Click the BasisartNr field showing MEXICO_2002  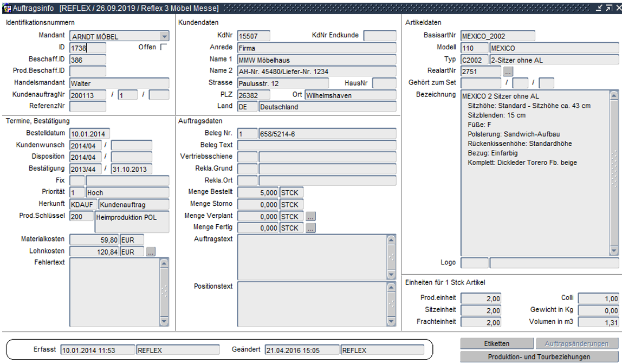click(x=497, y=36)
